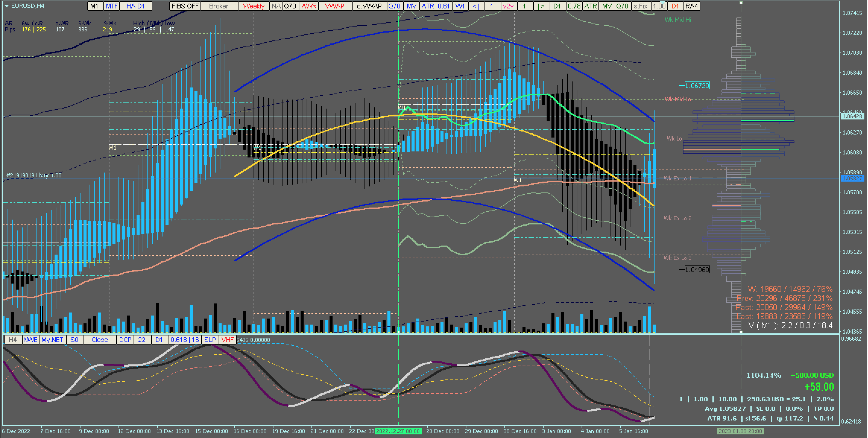
Task: Click the SLP button in oscillator panel
Action: (x=210, y=340)
